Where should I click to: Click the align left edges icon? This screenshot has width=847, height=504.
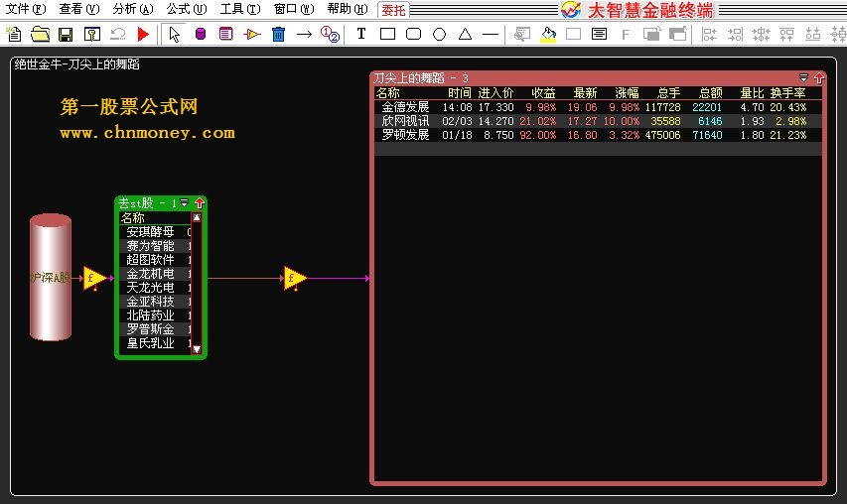pyautogui.click(x=709, y=35)
